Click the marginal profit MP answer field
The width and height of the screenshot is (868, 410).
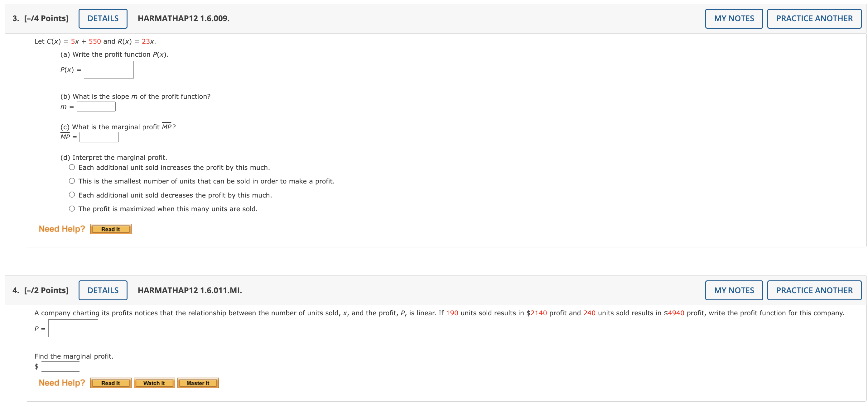(x=99, y=137)
